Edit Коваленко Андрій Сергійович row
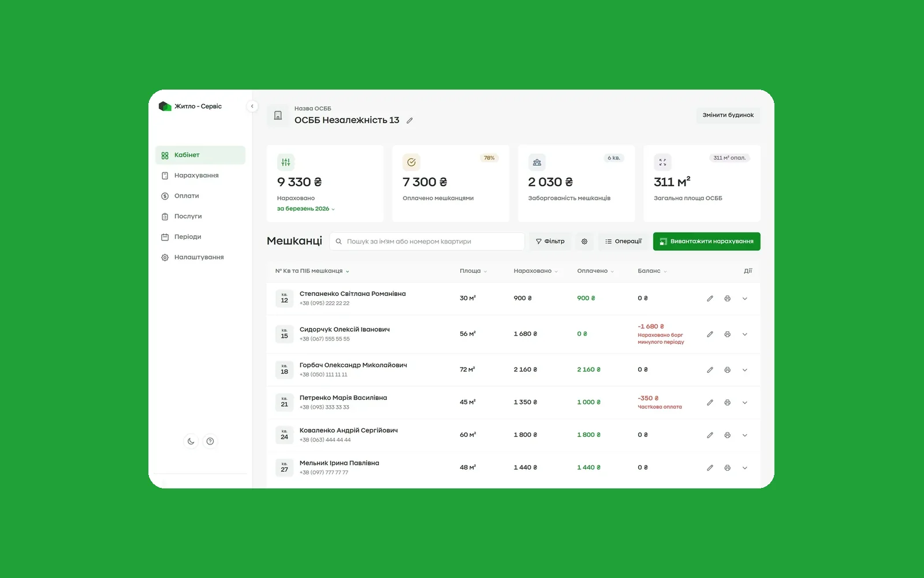924x578 pixels. click(710, 435)
